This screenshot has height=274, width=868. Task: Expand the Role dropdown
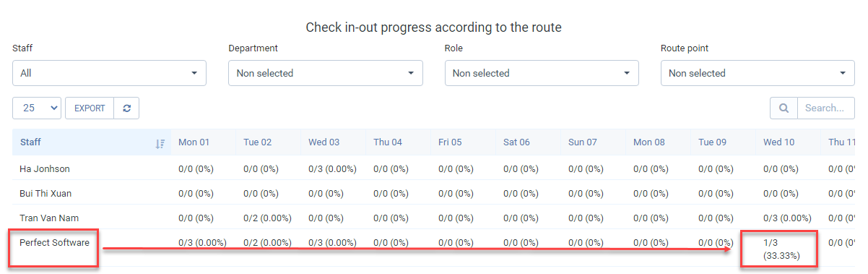pyautogui.click(x=542, y=73)
